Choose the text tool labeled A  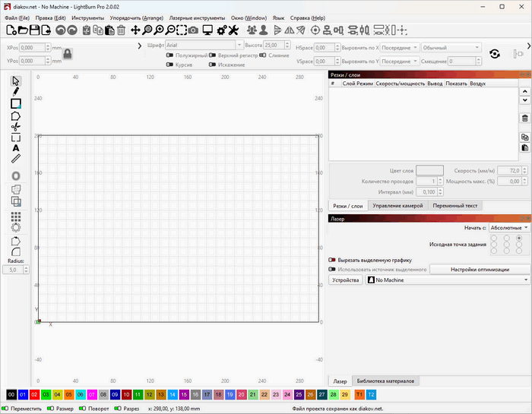click(x=16, y=148)
